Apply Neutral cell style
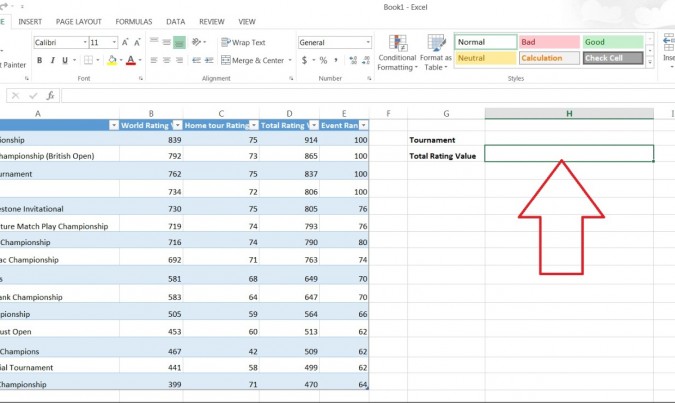This screenshot has width=675, height=403. click(486, 58)
